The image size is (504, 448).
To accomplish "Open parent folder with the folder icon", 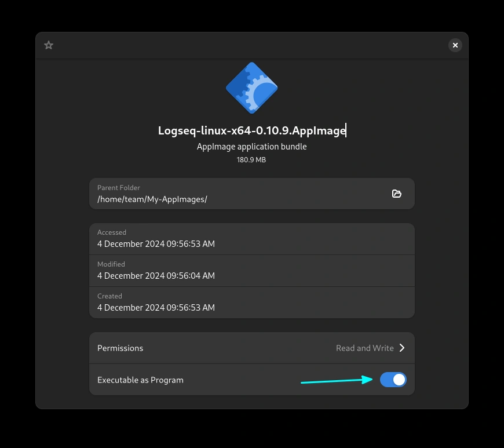I will [x=397, y=194].
